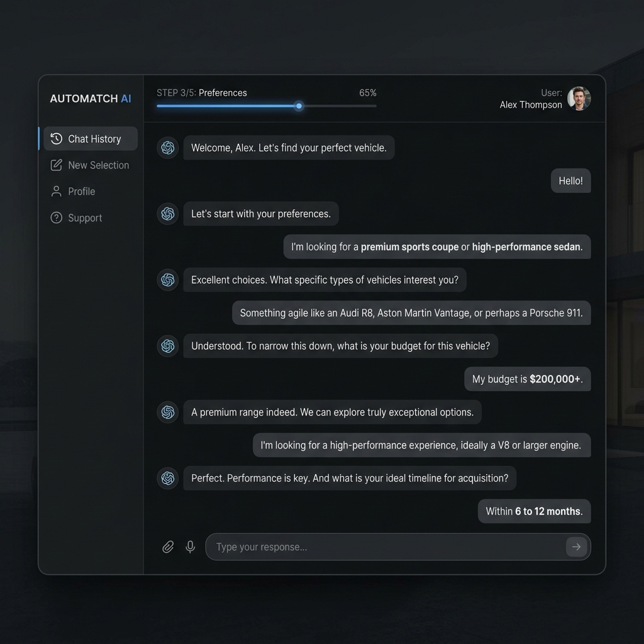Image resolution: width=644 pixels, height=644 pixels.
Task: Open the Profile person icon
Action: (x=55, y=191)
